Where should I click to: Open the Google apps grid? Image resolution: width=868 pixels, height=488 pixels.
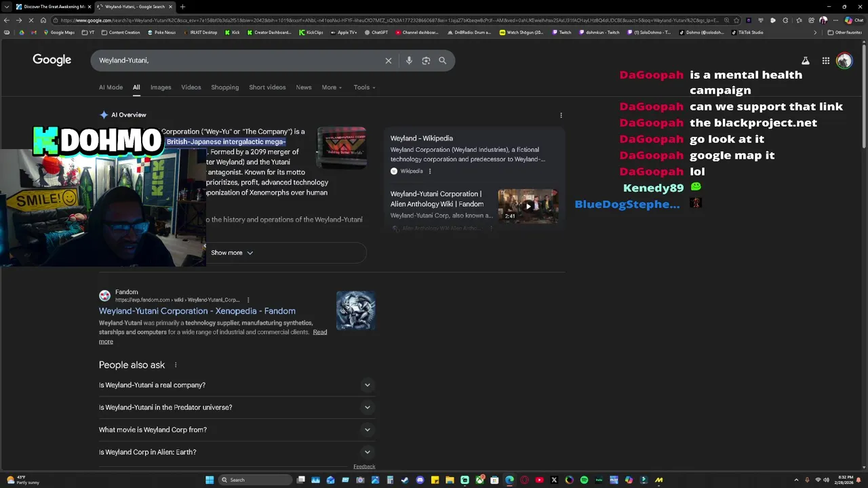click(x=826, y=60)
